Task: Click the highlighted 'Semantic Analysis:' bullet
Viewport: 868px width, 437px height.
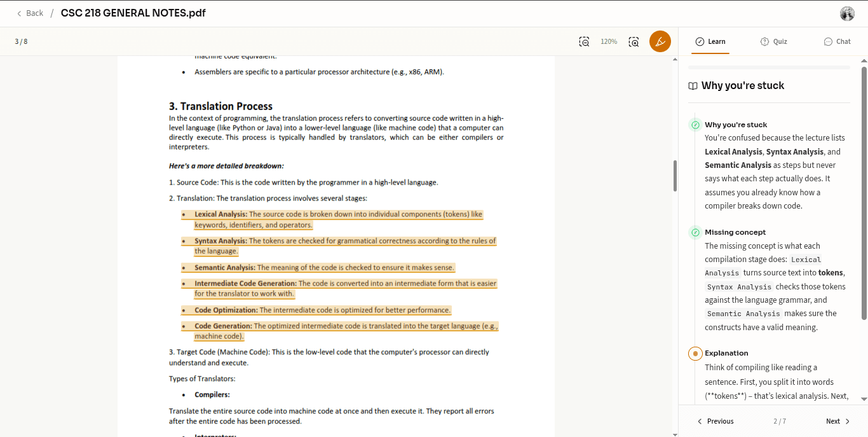Action: pos(318,267)
